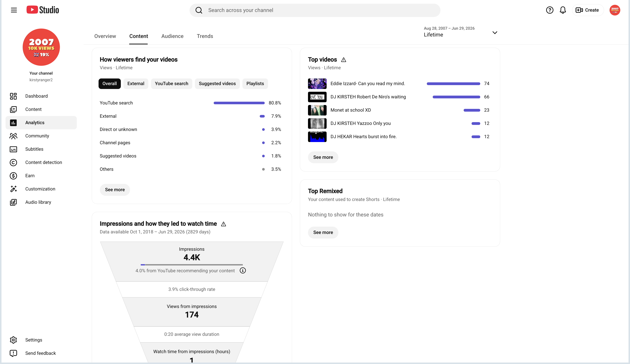This screenshot has height=364, width=630.
Task: Open Send feedback link
Action: point(41,353)
